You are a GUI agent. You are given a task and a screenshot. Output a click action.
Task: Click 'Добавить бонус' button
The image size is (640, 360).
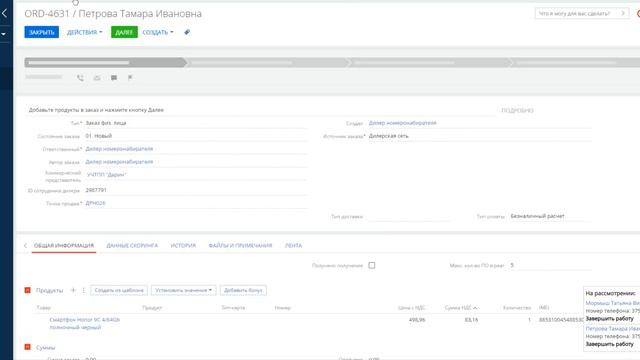(243, 290)
